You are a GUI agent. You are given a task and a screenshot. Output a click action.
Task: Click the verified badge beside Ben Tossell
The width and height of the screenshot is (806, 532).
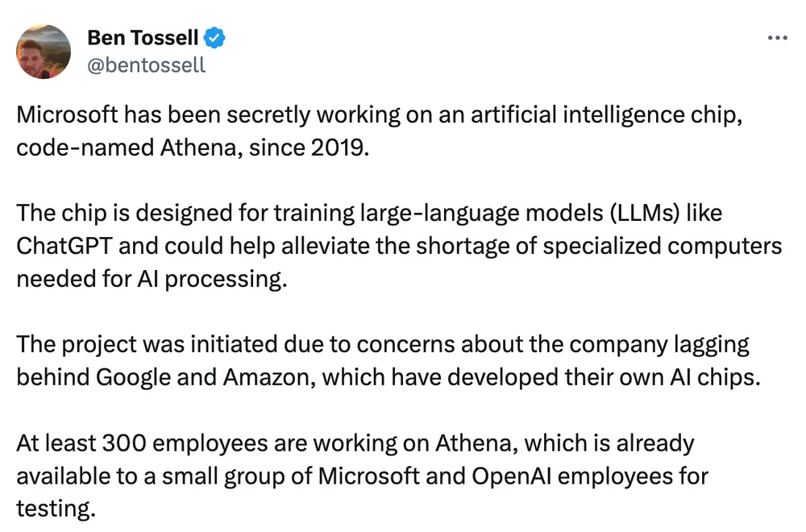pyautogui.click(x=213, y=37)
